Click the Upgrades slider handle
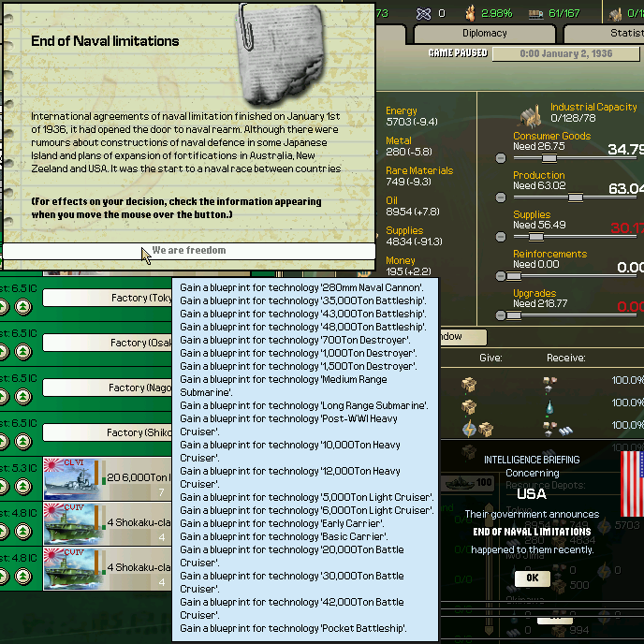 coord(513,315)
